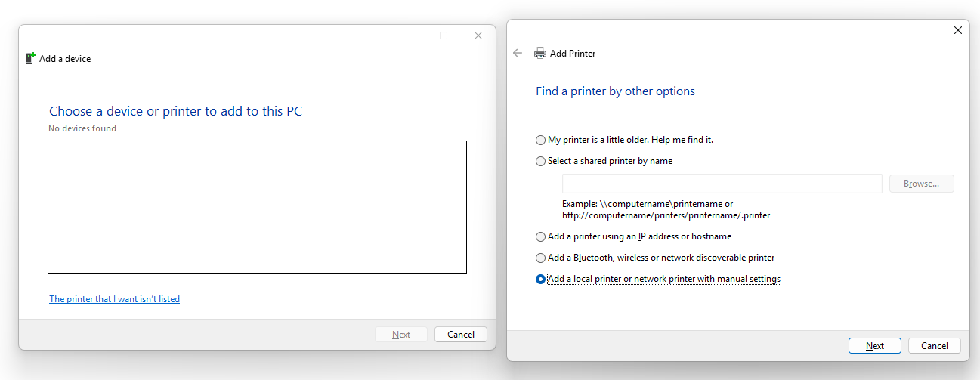Select 'Add a printer using an IP address' option
This screenshot has height=380, width=980.
pyautogui.click(x=540, y=236)
